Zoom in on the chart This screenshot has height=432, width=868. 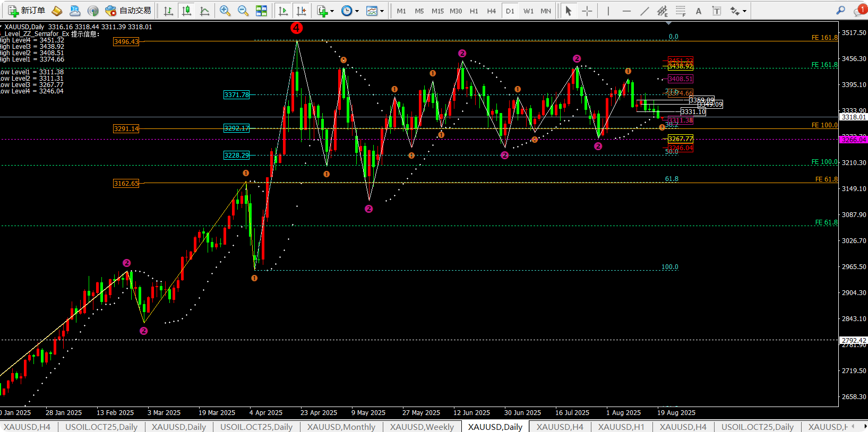[225, 11]
